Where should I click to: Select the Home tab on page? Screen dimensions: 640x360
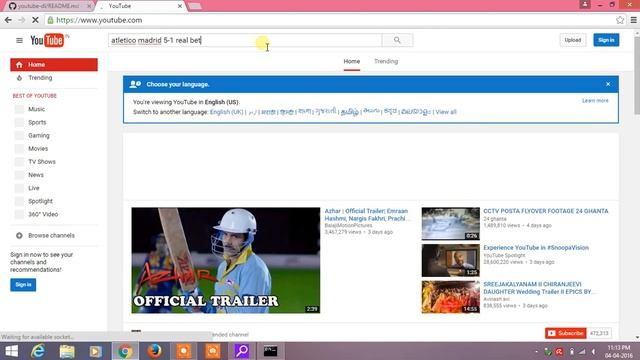coord(351,61)
